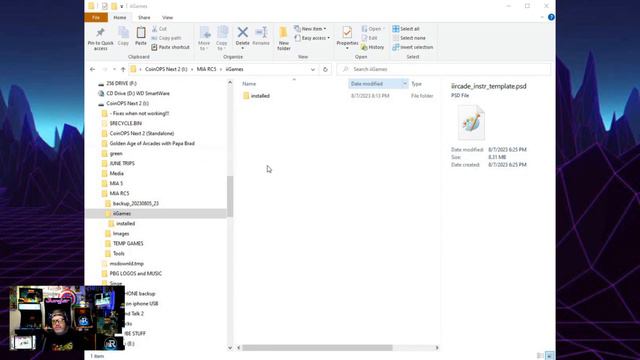The height and width of the screenshot is (360, 640).
Task: Click Pin to Quick access icon
Action: 100,33
